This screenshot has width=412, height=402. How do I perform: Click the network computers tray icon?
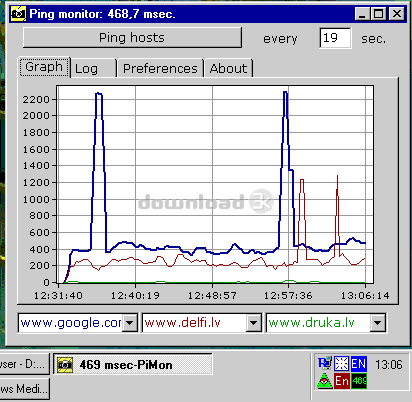tap(325, 363)
